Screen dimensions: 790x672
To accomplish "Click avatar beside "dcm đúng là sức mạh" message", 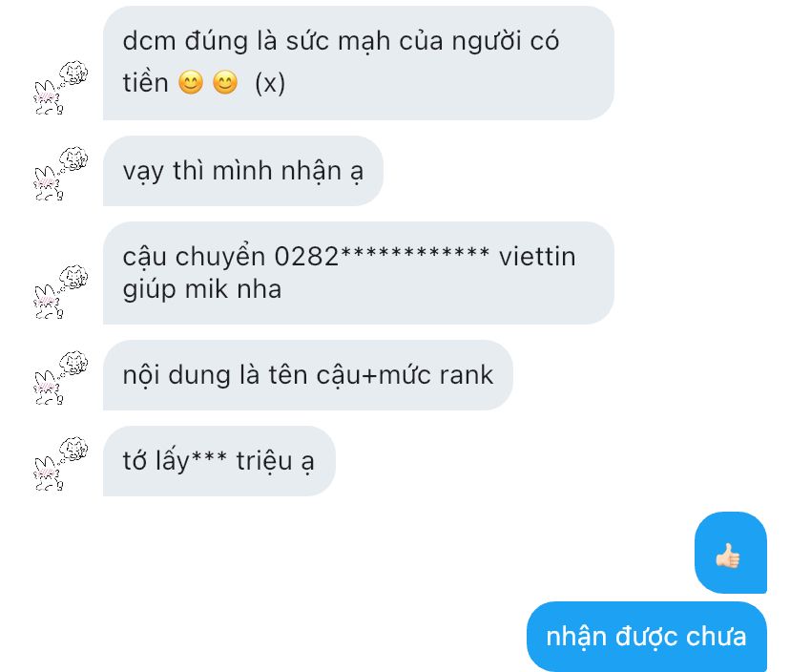I will (x=60, y=88).
